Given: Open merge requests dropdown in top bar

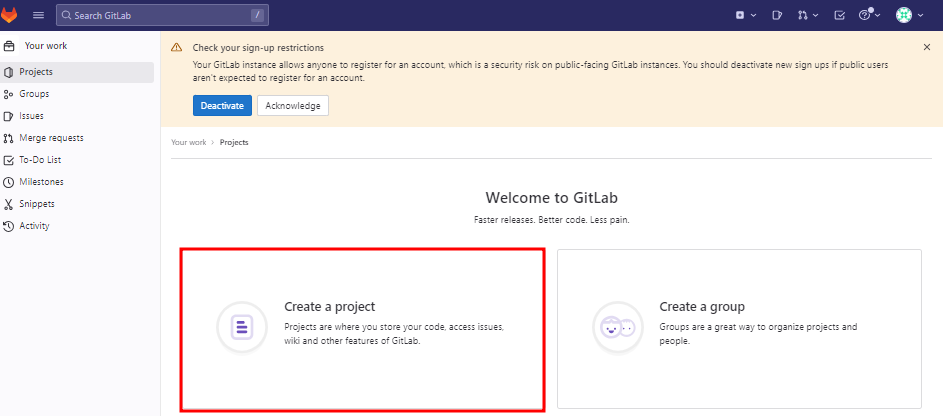Looking at the screenshot, I should pos(806,15).
